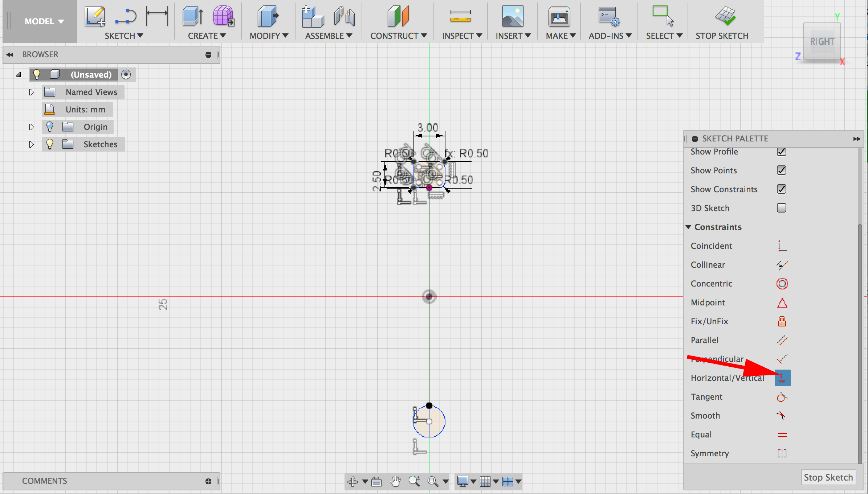Open the CREATE menu
This screenshot has width=868, height=494.
[207, 36]
